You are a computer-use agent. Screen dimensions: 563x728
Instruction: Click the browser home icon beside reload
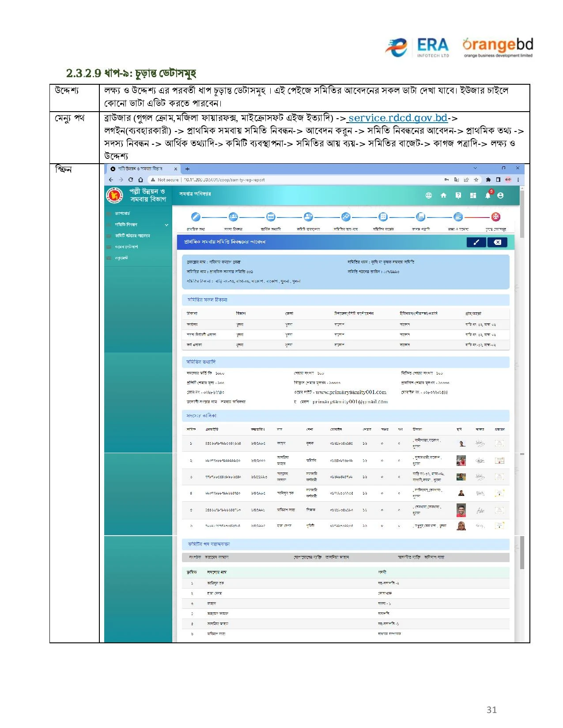pyautogui.click(x=140, y=180)
